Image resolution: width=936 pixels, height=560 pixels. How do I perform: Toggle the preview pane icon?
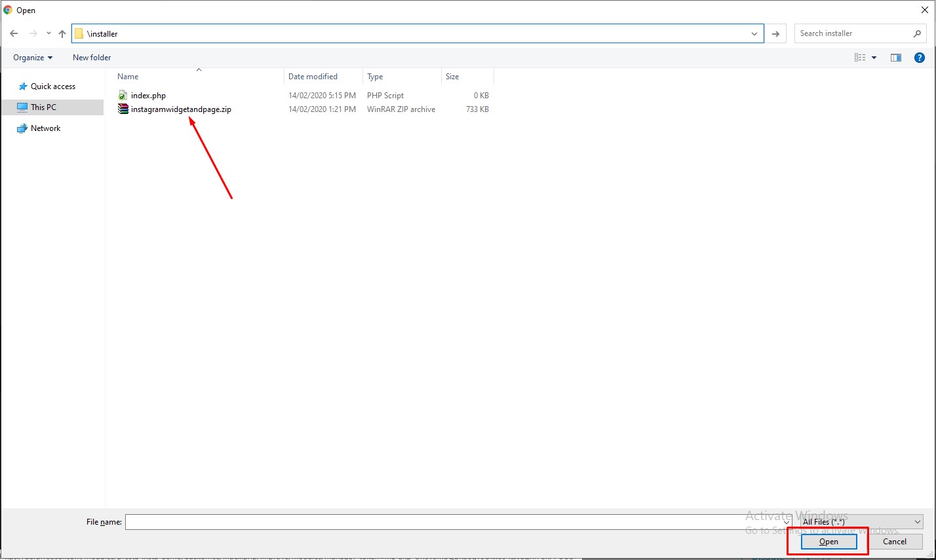coord(895,58)
